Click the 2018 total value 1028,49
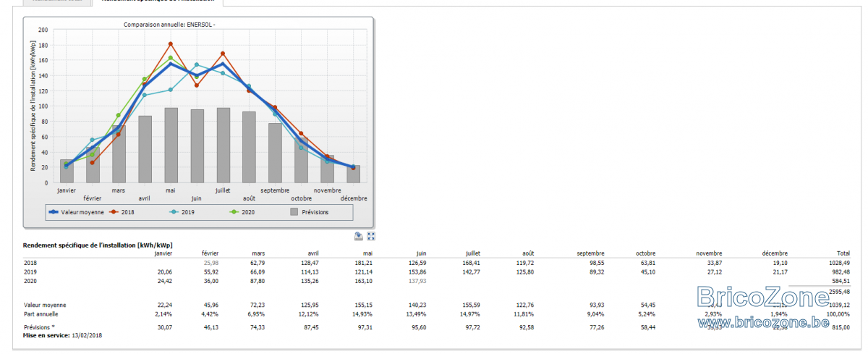Image resolution: width=868 pixels, height=354 pixels. tap(840, 262)
